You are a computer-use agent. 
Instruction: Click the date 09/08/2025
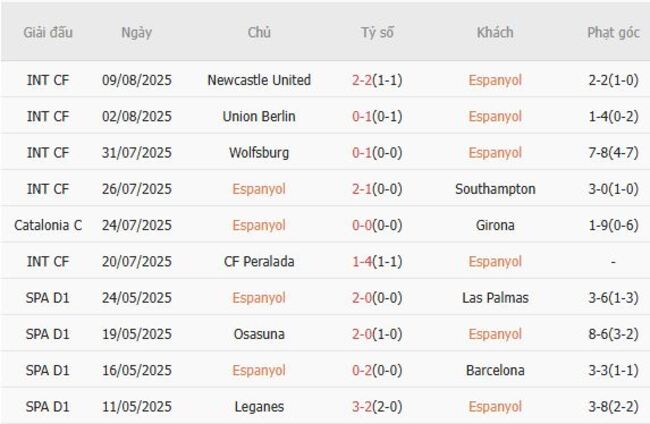pyautogui.click(x=137, y=80)
